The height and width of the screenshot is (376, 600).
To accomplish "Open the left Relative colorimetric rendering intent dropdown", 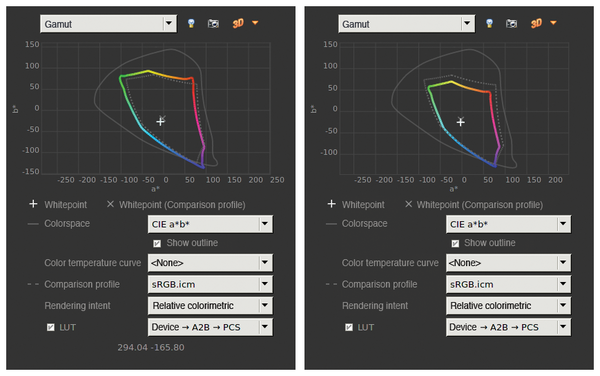I will pyautogui.click(x=210, y=306).
